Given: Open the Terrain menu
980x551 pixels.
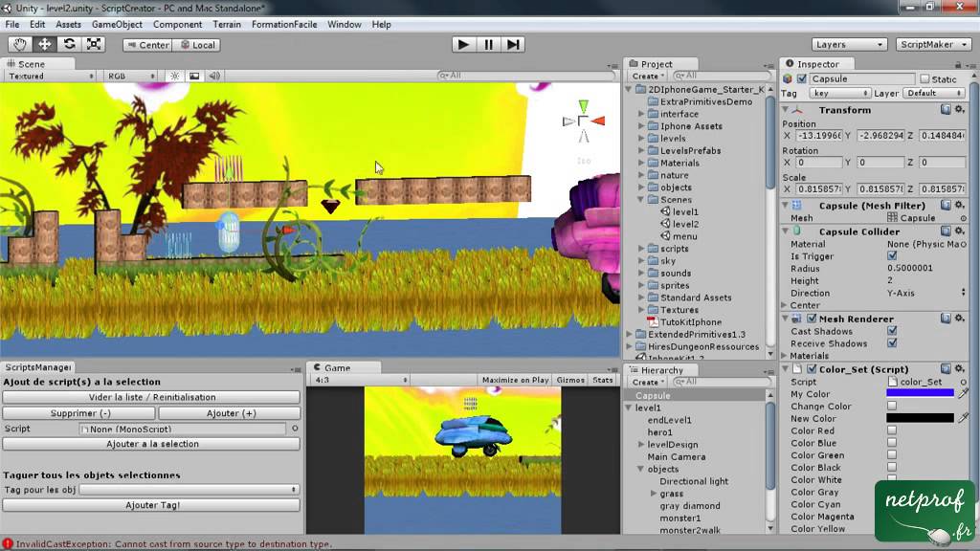Looking at the screenshot, I should [226, 24].
